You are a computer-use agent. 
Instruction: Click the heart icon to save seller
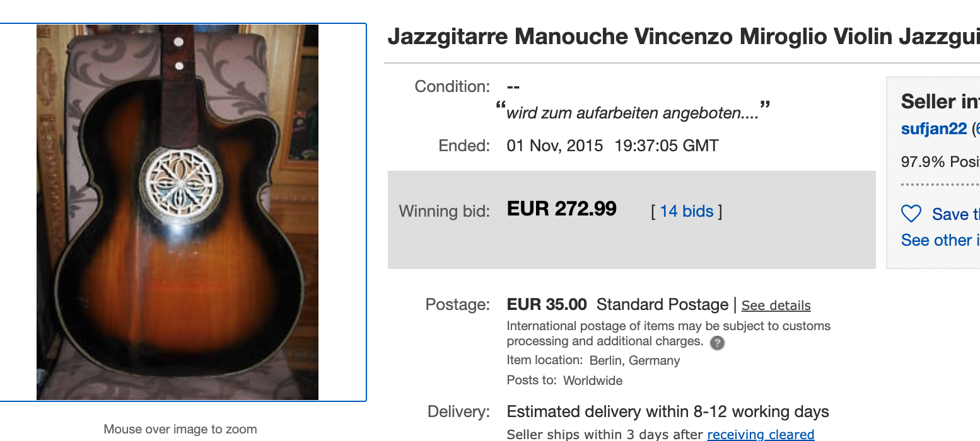pos(911,214)
